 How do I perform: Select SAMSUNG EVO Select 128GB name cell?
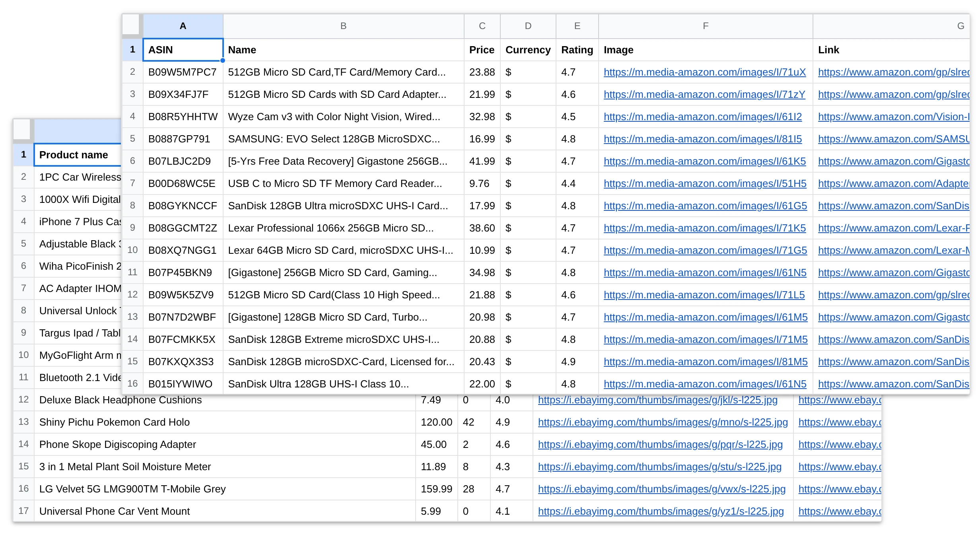pos(343,139)
